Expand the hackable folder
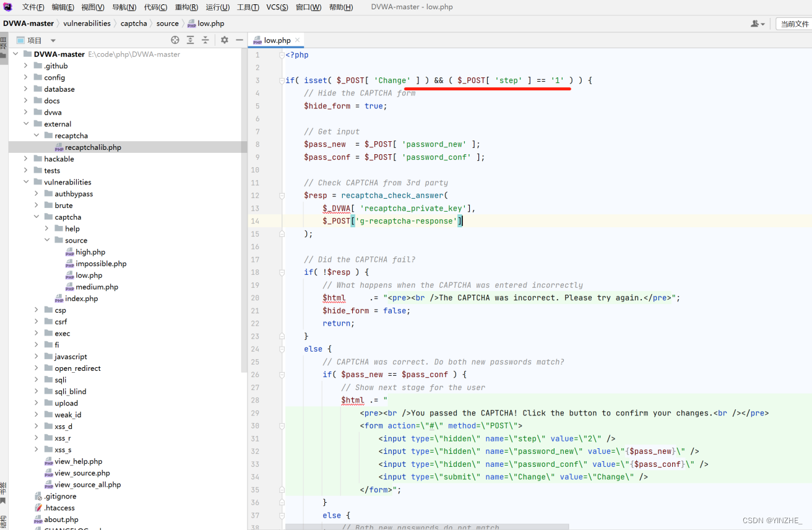 26,159
